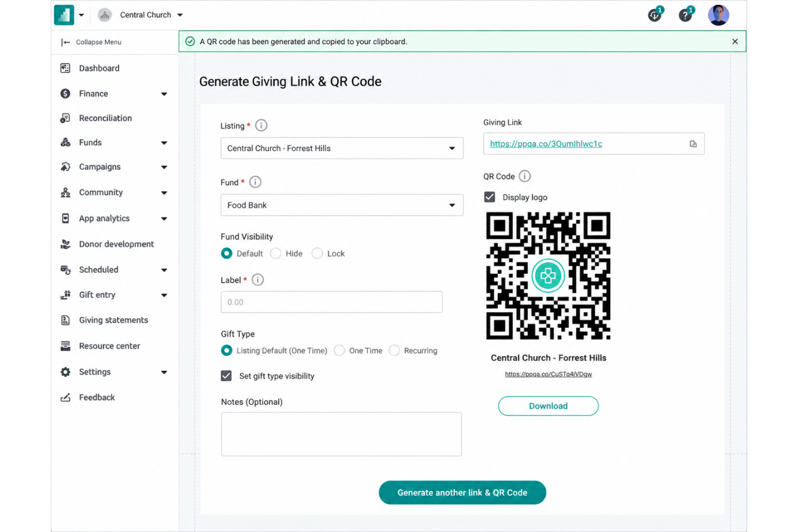This screenshot has width=798, height=532.
Task: Click the Finance dollar icon
Action: [65, 94]
